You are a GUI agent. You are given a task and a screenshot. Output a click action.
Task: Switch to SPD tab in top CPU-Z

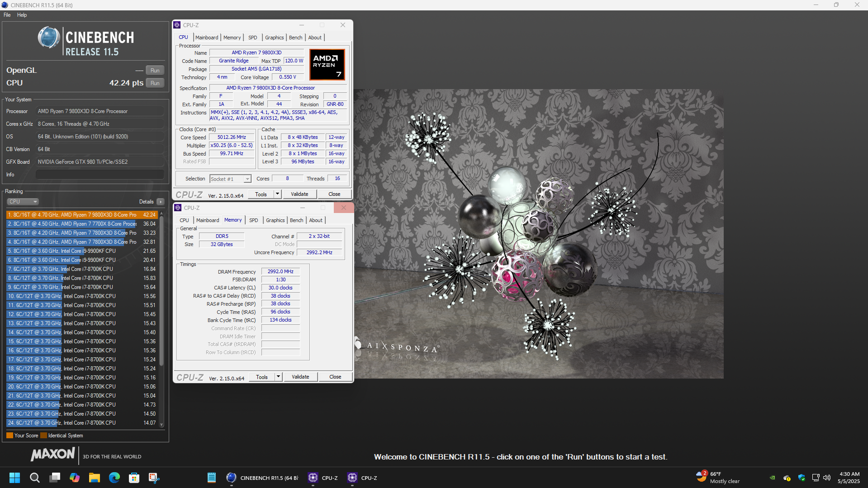[x=253, y=38]
